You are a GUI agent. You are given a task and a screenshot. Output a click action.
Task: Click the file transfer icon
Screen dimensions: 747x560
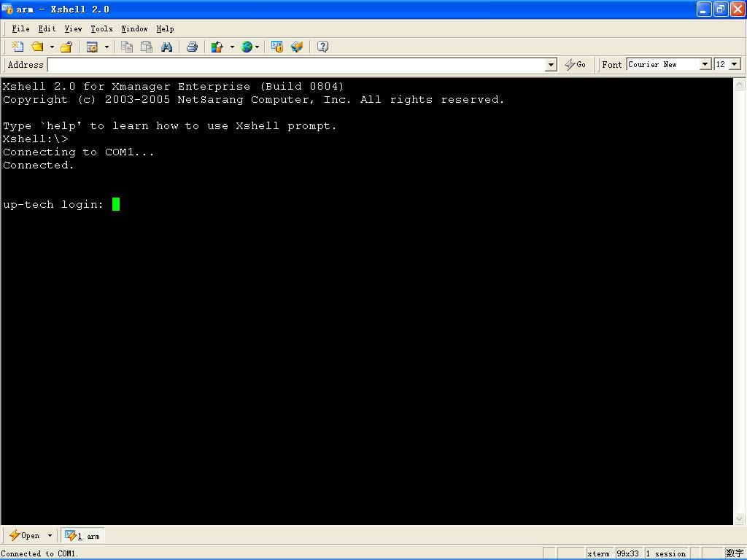297,47
